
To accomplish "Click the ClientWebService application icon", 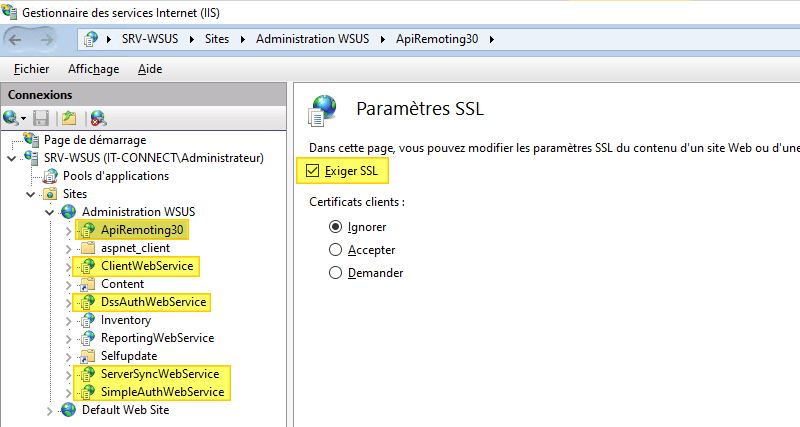I will tap(87, 266).
